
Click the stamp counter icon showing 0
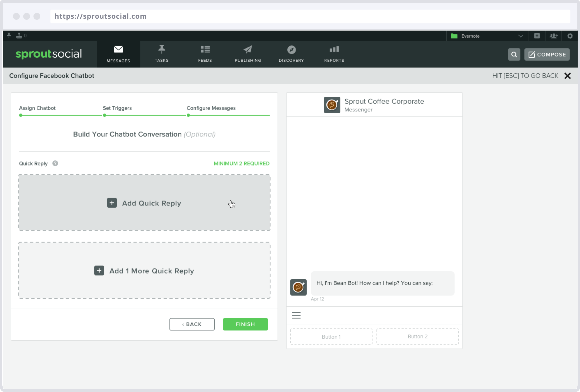point(21,36)
